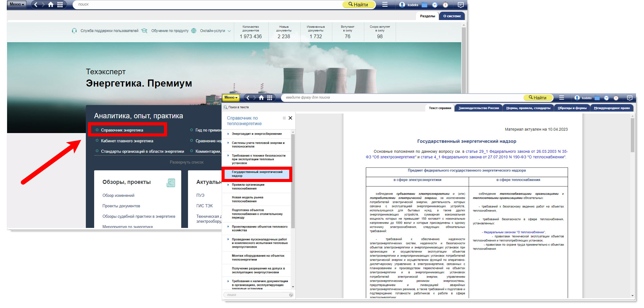Screen dimensions: 644x308
Task: Switch to Образцы и формы tab
Action: pos(572,108)
